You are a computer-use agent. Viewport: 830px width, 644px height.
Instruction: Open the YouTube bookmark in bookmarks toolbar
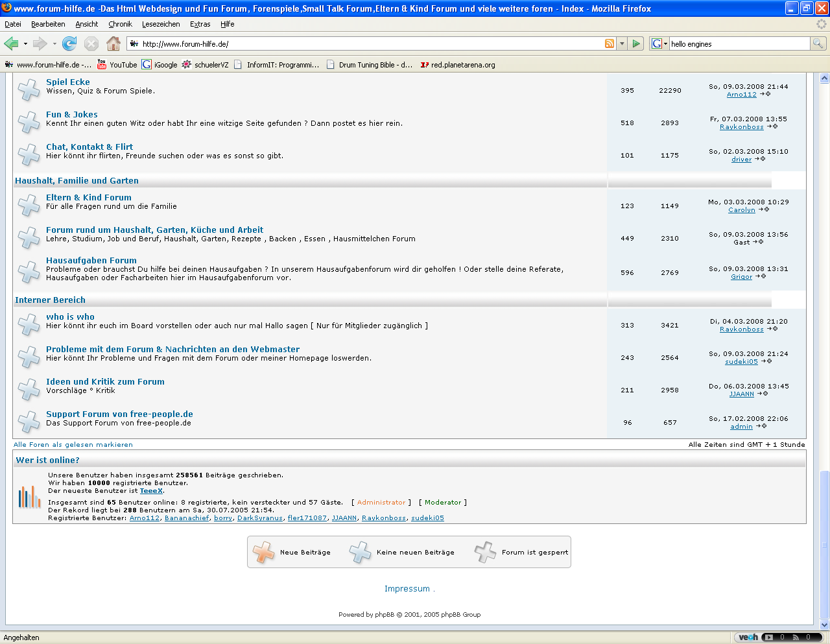pos(117,65)
